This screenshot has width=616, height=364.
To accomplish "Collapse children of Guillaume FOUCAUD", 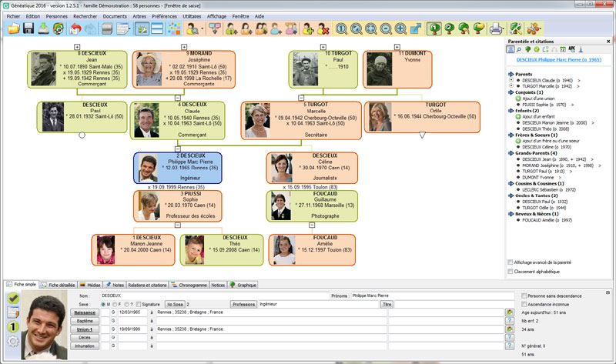I will pyautogui.click(x=312, y=225).
